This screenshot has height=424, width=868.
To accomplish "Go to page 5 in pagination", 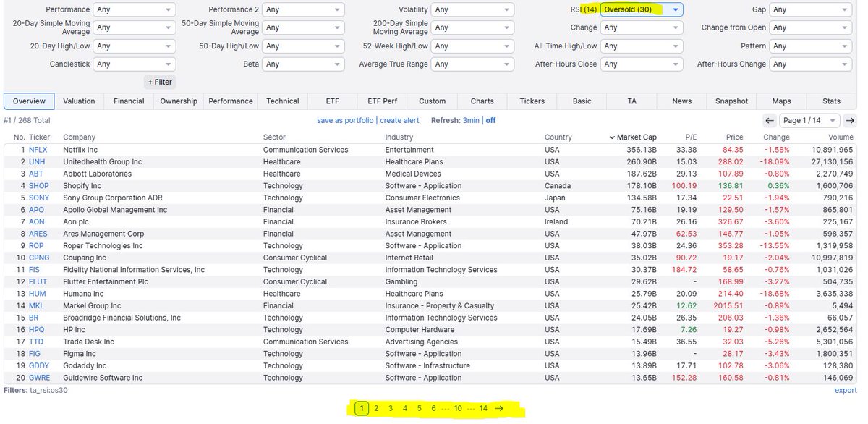I will tap(420, 409).
